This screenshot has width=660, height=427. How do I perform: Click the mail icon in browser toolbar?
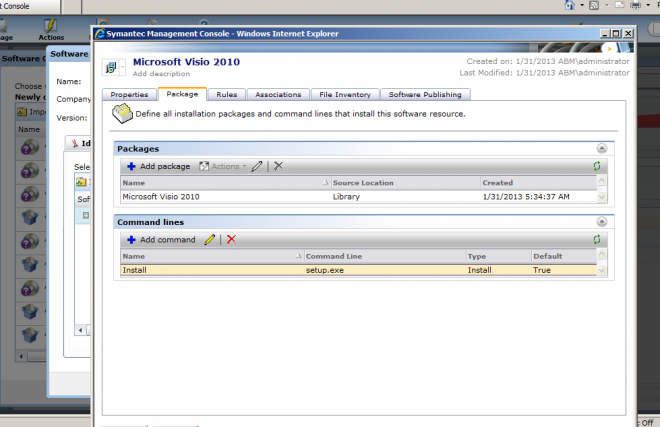620,5
